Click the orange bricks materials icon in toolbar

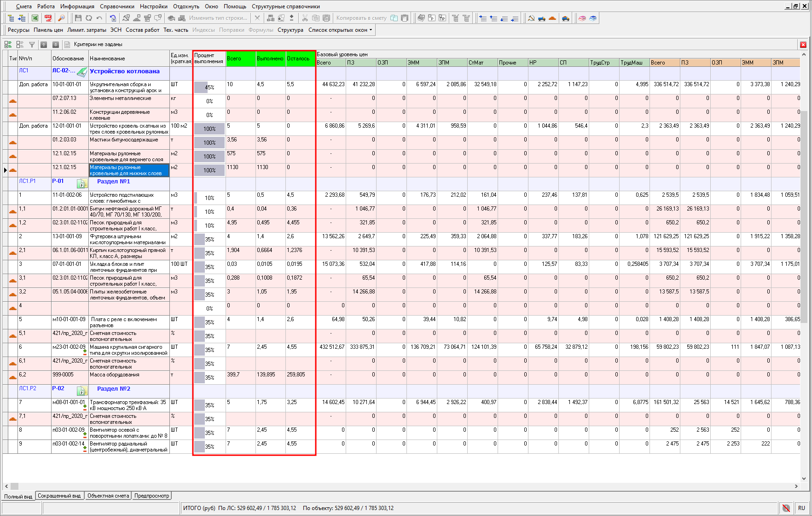[552, 18]
